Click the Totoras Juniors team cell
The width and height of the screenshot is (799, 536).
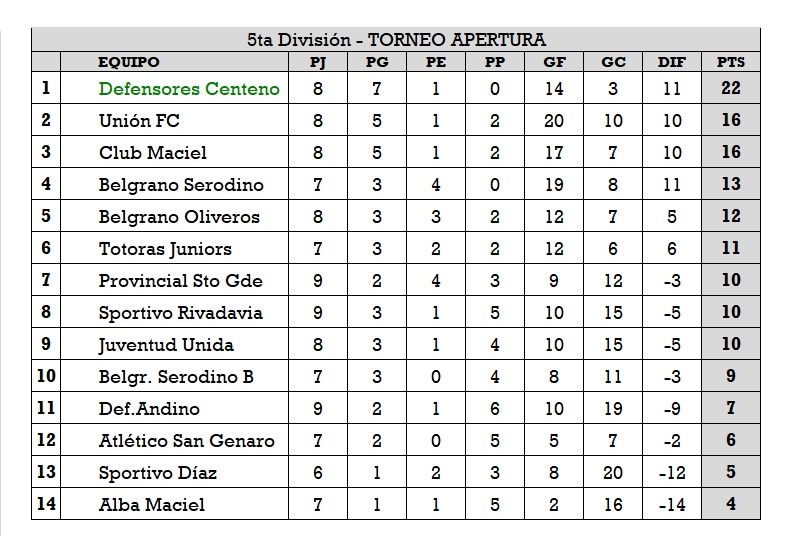pyautogui.click(x=165, y=248)
